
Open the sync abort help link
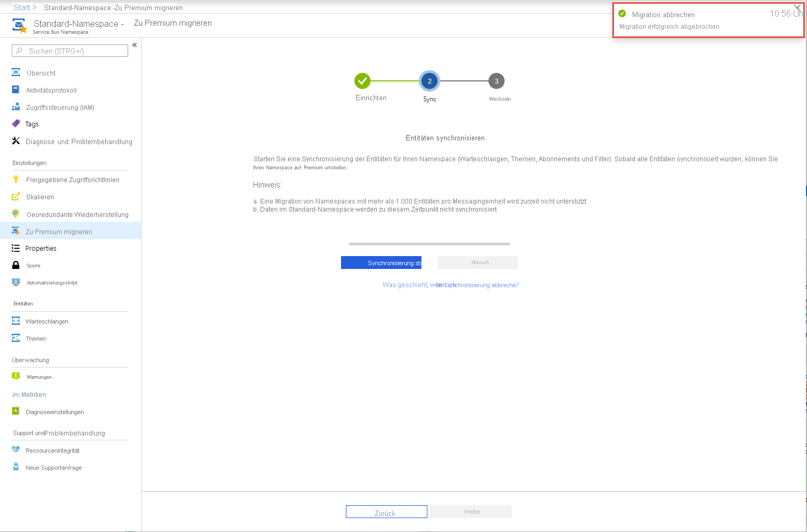point(450,285)
